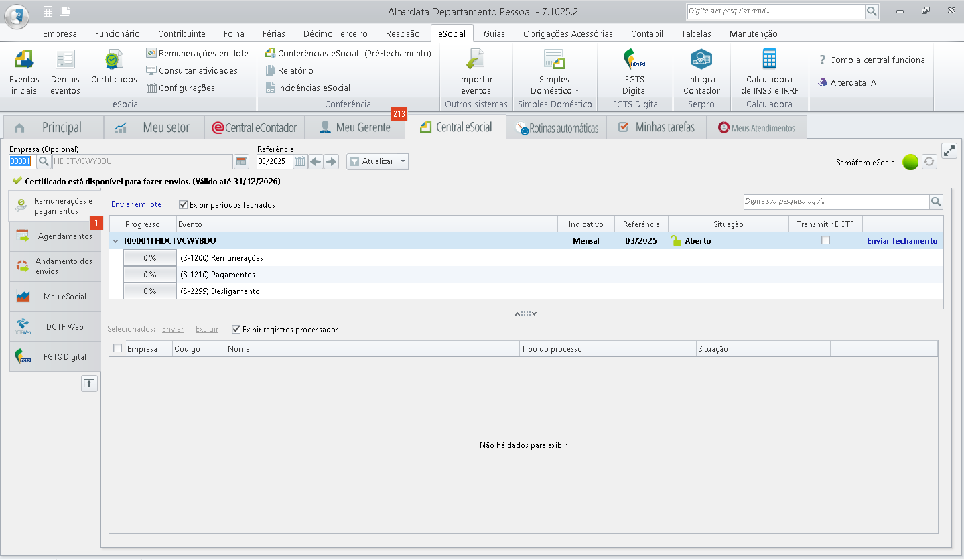Select the (S-1200) Remunerações row text

[222, 258]
